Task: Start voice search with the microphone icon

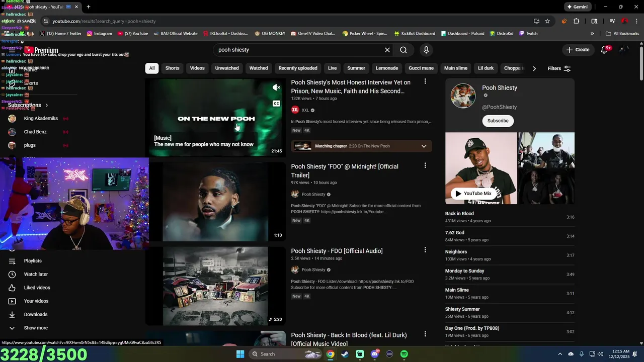Action: [426, 50]
